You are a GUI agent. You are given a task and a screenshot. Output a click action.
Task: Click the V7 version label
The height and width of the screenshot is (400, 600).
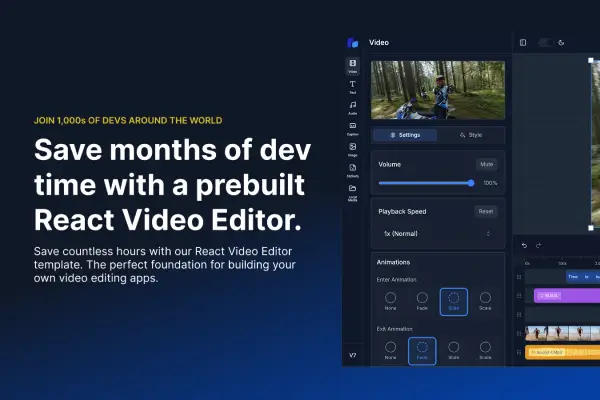click(352, 355)
